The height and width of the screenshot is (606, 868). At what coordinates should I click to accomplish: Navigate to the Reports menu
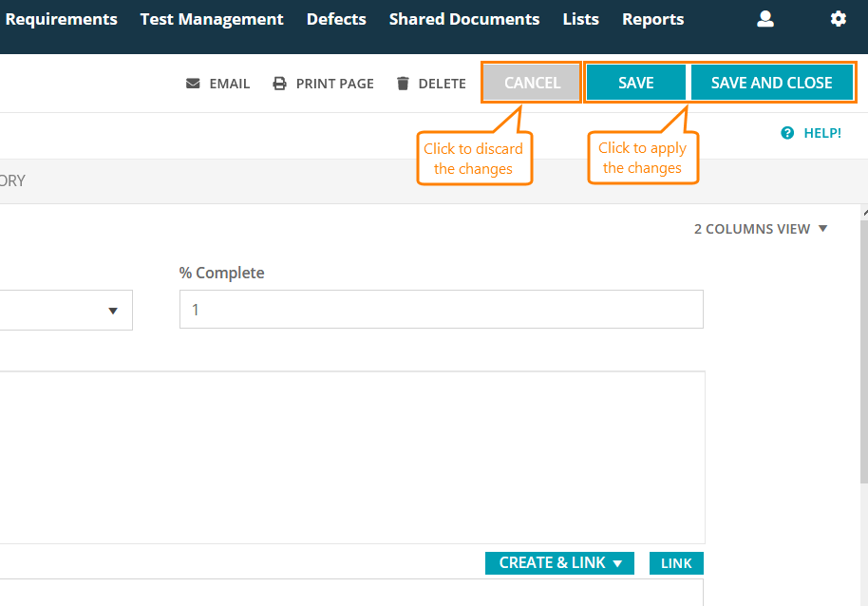pos(653,19)
